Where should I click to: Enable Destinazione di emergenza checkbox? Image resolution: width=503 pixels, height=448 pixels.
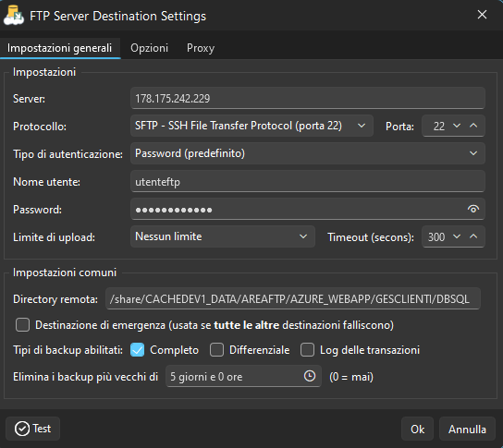(x=23, y=324)
